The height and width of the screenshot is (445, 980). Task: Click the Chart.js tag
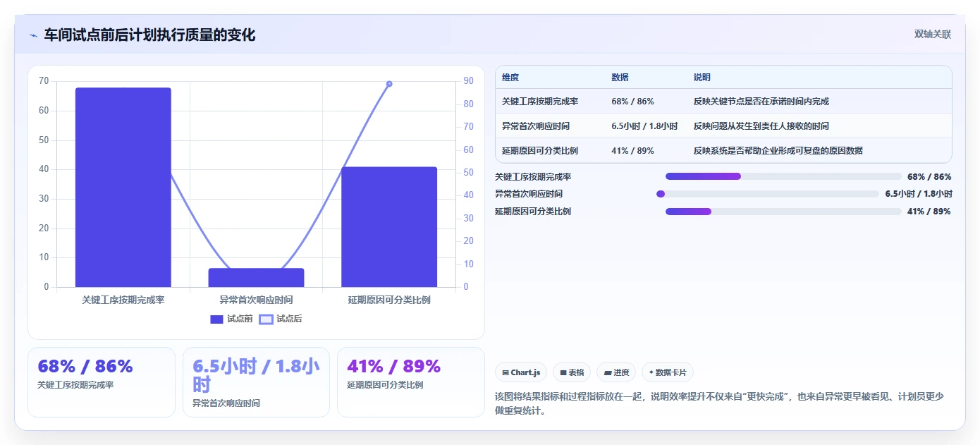click(521, 372)
